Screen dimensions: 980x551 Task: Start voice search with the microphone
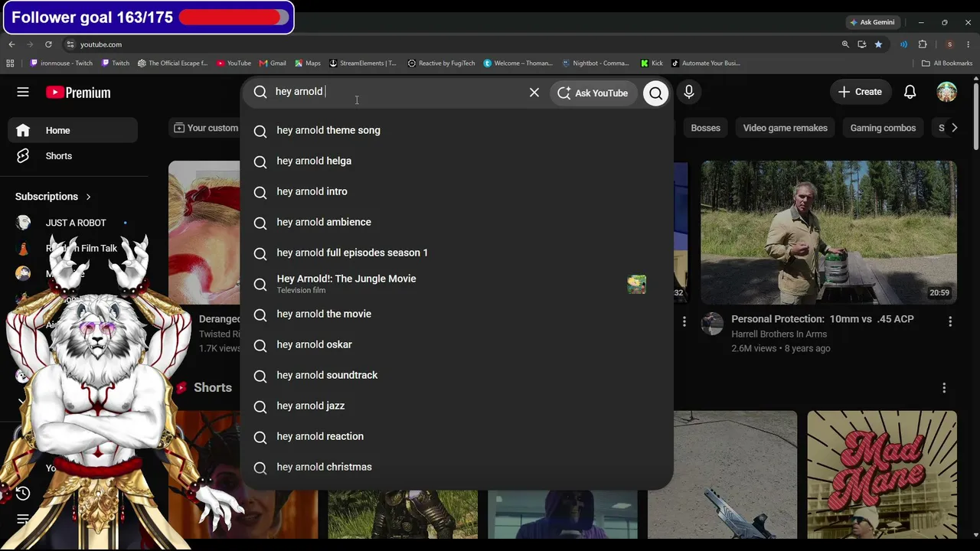[x=689, y=93]
